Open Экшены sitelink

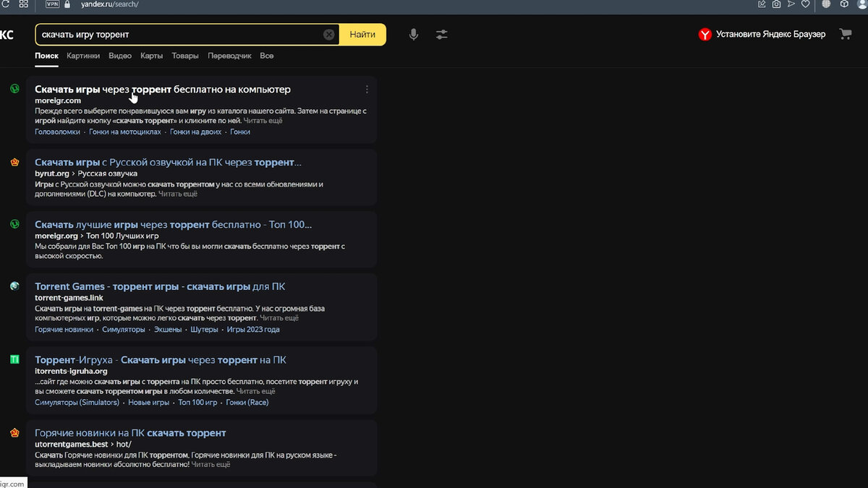[168, 330]
